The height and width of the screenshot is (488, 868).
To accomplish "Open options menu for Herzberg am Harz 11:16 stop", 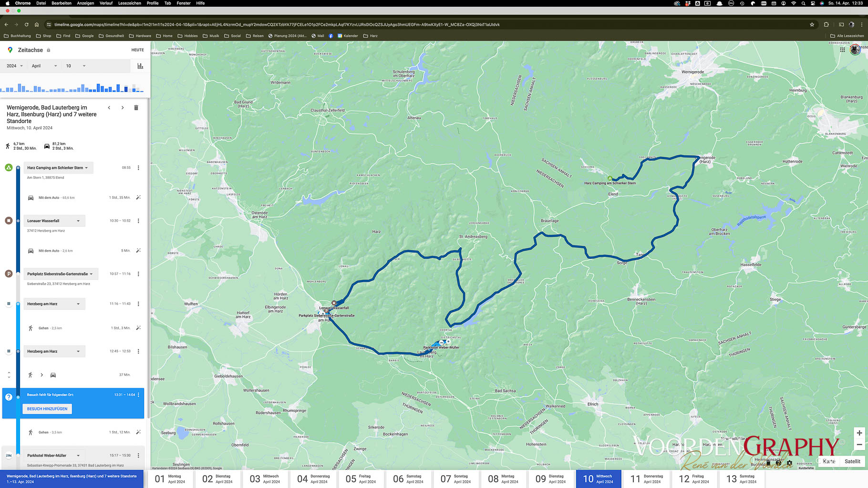I will click(x=138, y=304).
